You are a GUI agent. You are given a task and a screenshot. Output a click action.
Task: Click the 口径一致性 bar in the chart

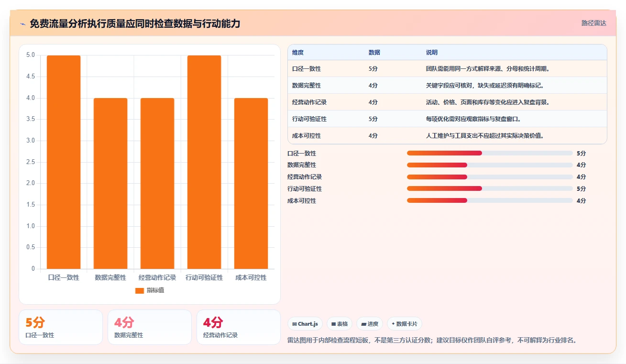click(64, 162)
